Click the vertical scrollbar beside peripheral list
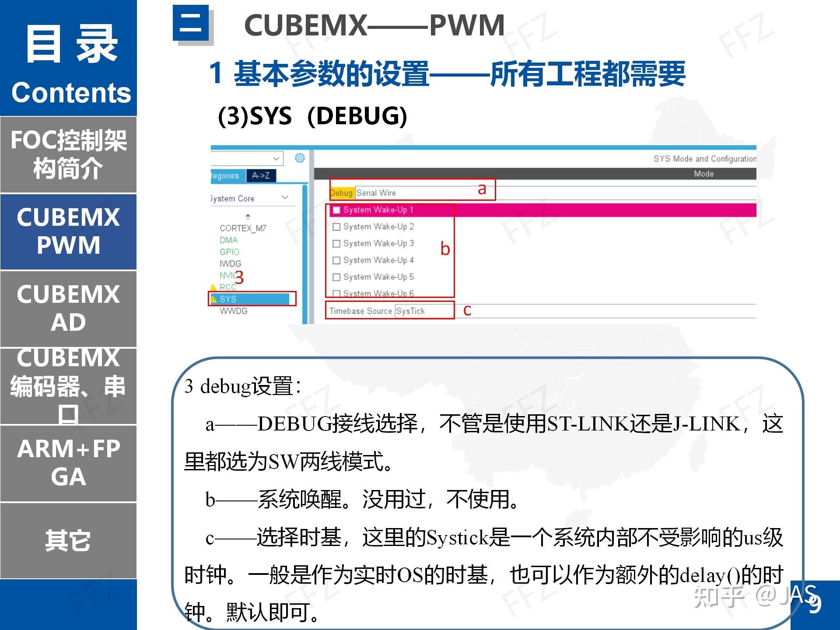The image size is (840, 630). (305, 254)
